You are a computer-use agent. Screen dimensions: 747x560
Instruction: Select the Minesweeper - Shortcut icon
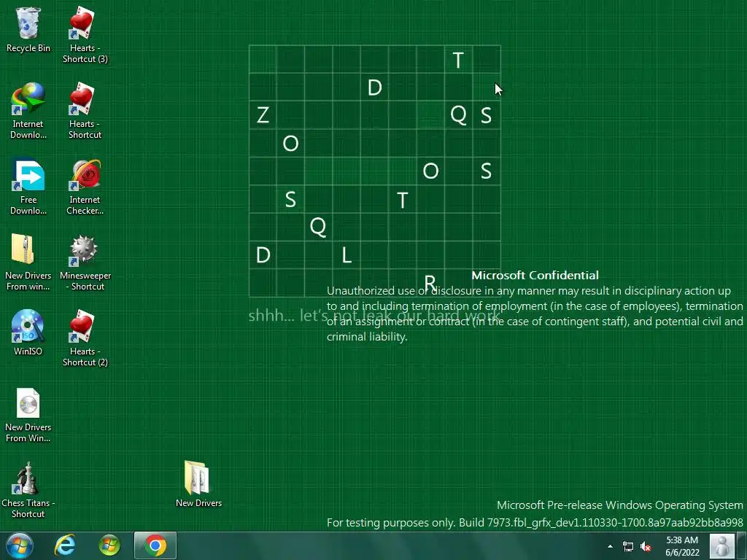point(85,262)
